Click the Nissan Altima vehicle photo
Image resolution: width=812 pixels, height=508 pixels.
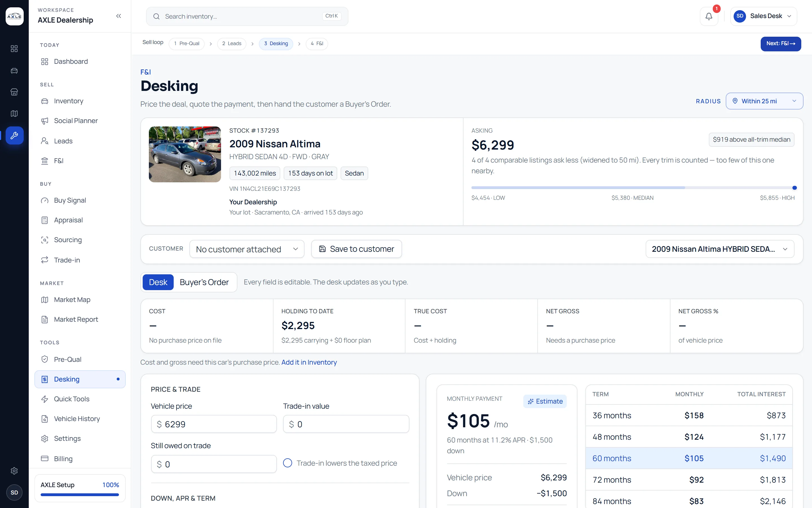185,154
